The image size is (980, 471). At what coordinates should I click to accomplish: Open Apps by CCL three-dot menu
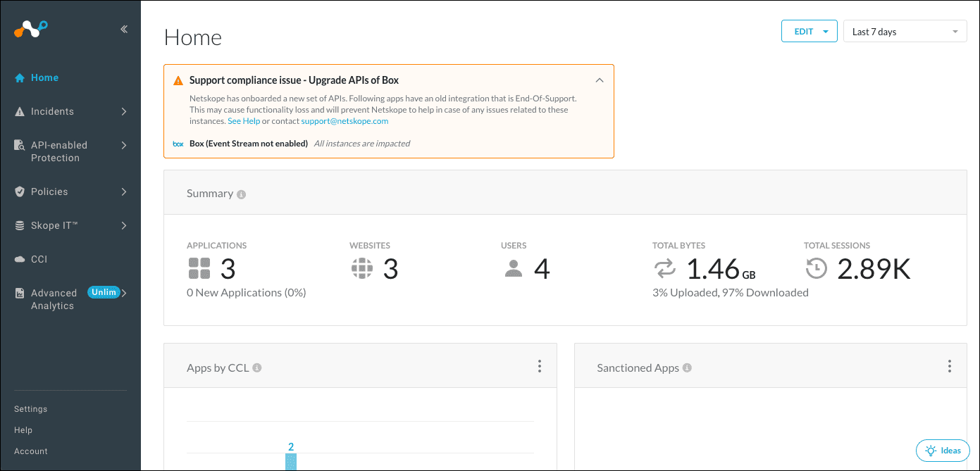click(540, 366)
